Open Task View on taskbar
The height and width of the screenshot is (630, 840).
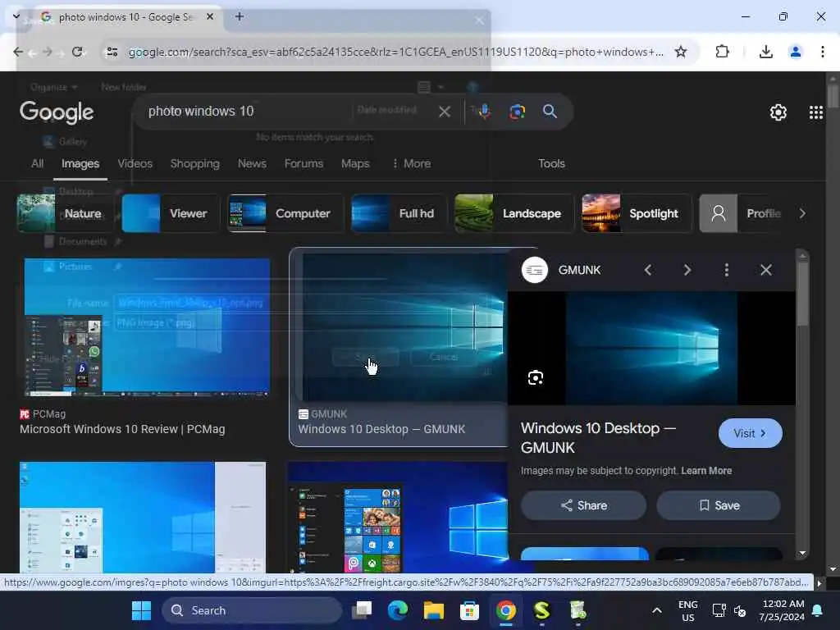tap(362, 610)
